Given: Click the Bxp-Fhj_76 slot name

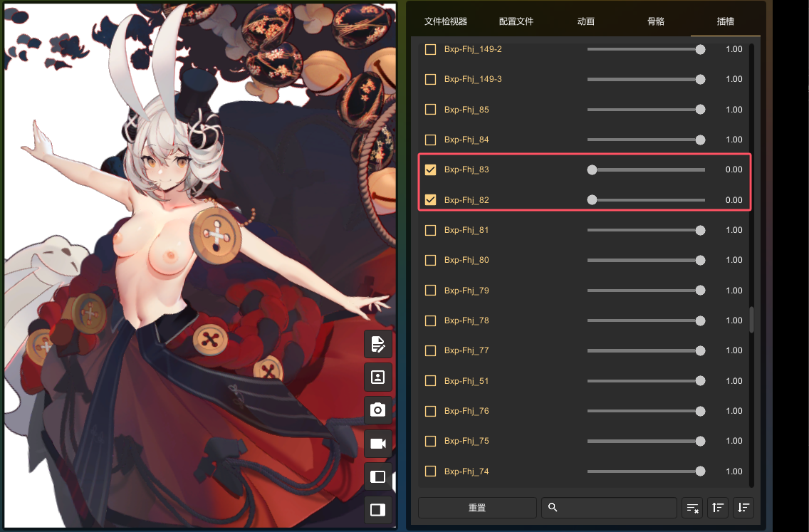Looking at the screenshot, I should click(466, 411).
